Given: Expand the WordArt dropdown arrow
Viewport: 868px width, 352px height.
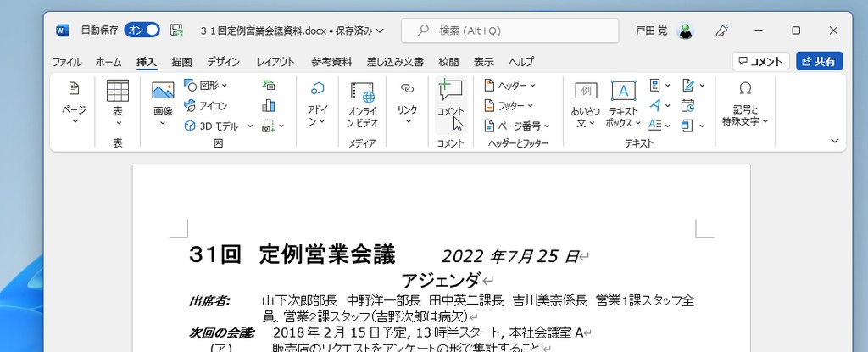Looking at the screenshot, I should click(668, 105).
